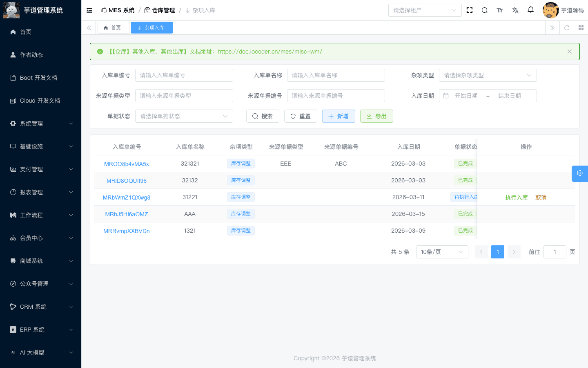Select the 杂项入库 tab
Viewport: 588px width, 368px height.
[x=151, y=27]
